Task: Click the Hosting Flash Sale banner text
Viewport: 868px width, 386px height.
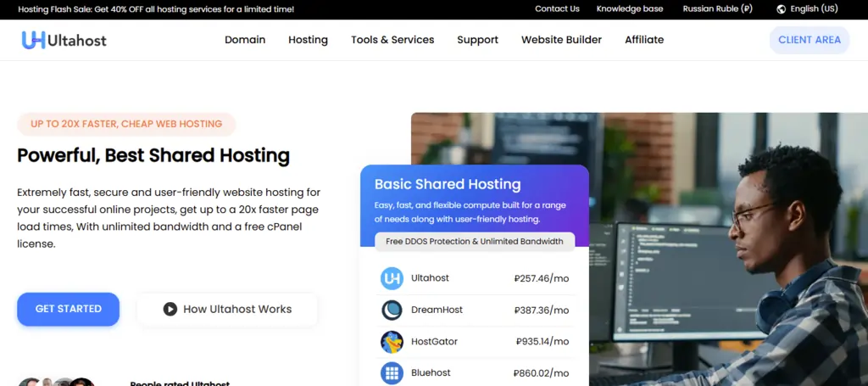Action: 156,9
